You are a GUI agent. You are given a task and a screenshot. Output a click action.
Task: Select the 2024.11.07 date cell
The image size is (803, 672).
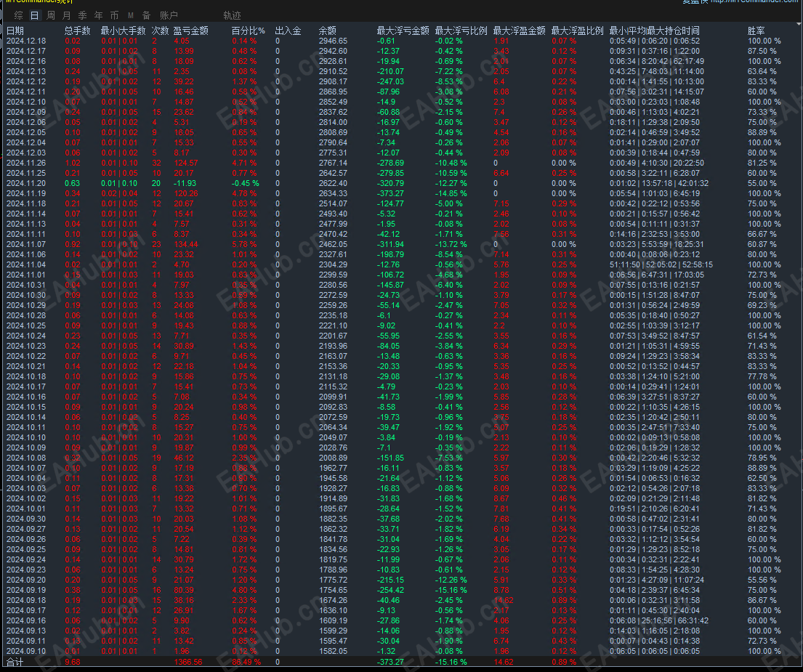point(26,244)
